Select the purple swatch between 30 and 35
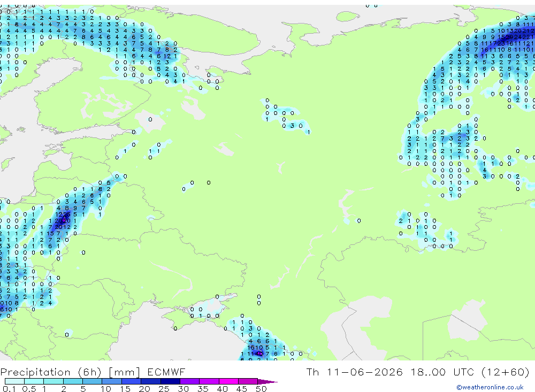This screenshot has width=535, height=392. pyautogui.click(x=190, y=381)
